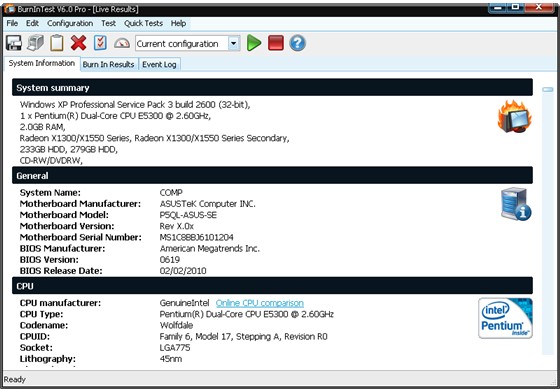Stop tests with the red square button

coord(276,43)
